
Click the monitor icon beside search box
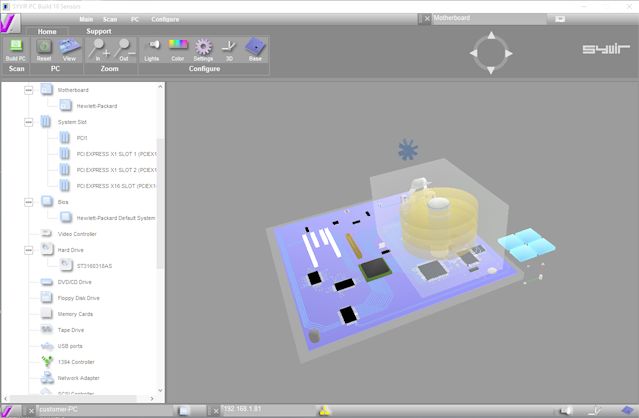click(x=560, y=19)
